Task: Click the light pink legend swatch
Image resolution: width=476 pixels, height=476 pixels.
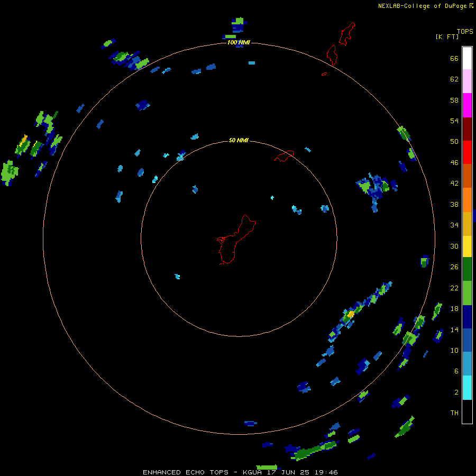Action: point(467,81)
